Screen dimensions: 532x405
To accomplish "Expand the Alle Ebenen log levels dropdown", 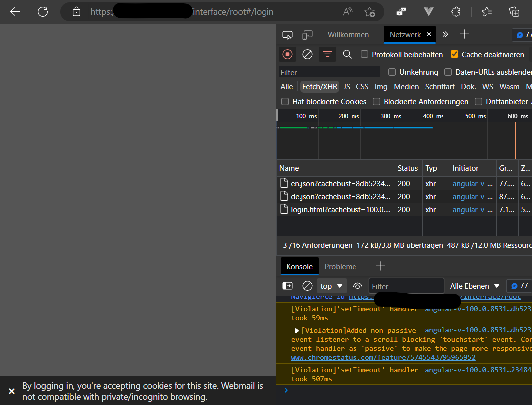I will [x=475, y=286].
